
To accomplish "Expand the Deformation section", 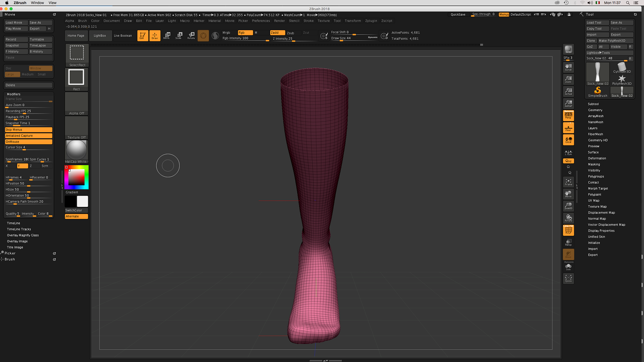I will point(597,158).
